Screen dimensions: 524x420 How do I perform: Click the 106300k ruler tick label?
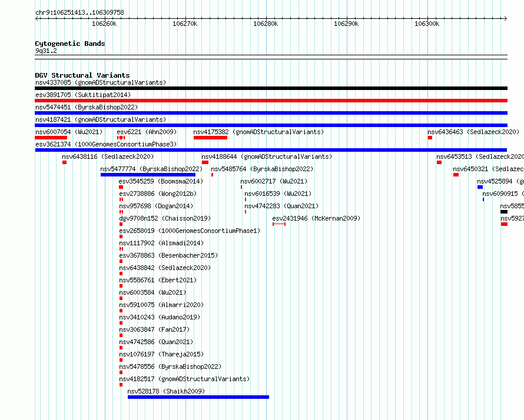pos(427,24)
